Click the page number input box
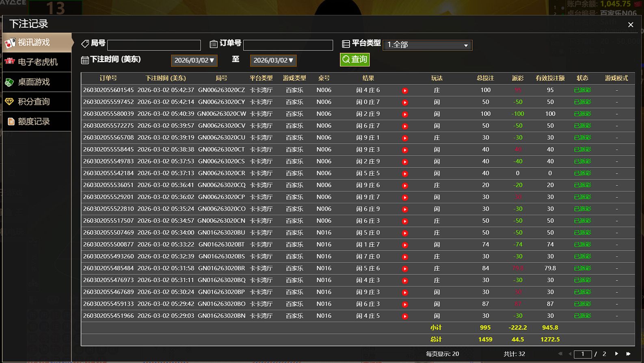Viewport: 644px width, 363px height. 582,354
